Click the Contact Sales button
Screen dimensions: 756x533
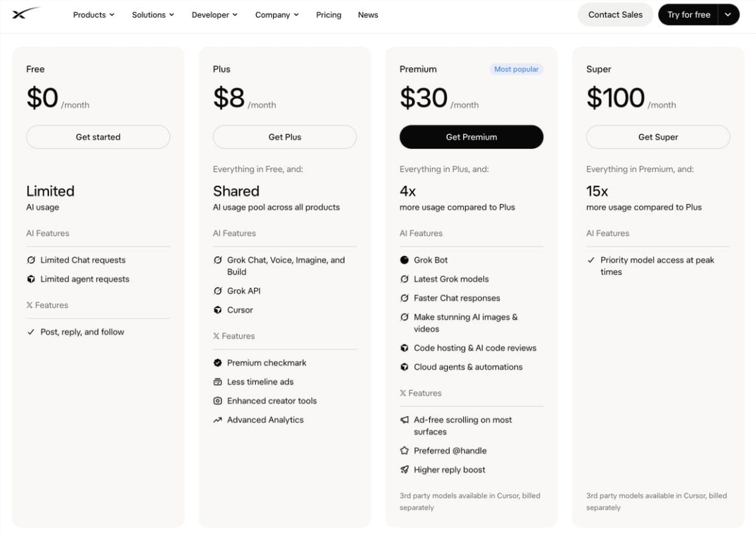(x=615, y=15)
